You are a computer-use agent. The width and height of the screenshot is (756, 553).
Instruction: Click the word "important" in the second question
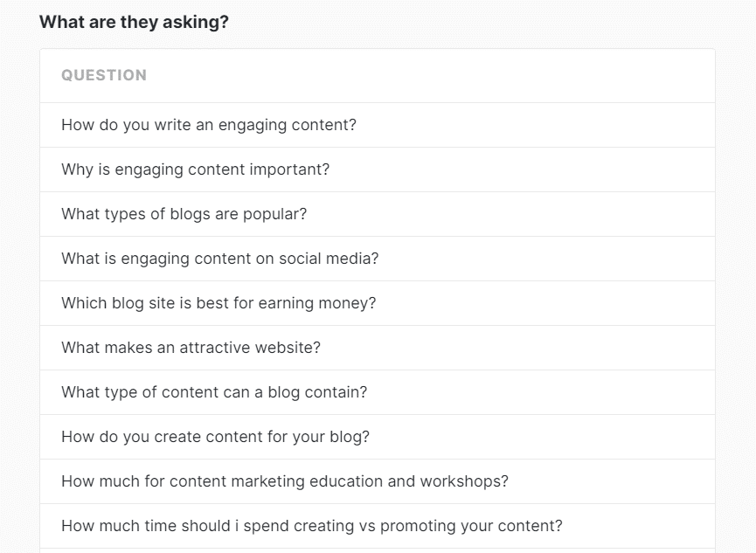click(289, 169)
